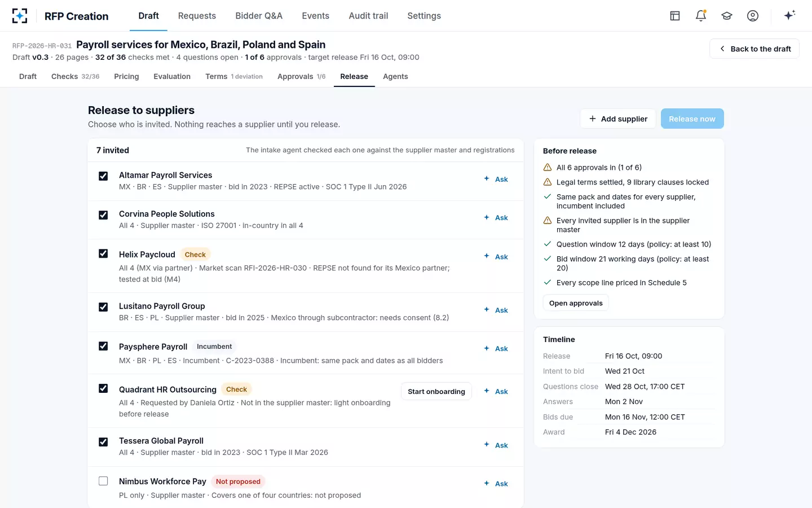Screen dimensions: 812x508
Task: Uncheck Lusitano Payroll Group checkbox
Action: [x=103, y=307]
